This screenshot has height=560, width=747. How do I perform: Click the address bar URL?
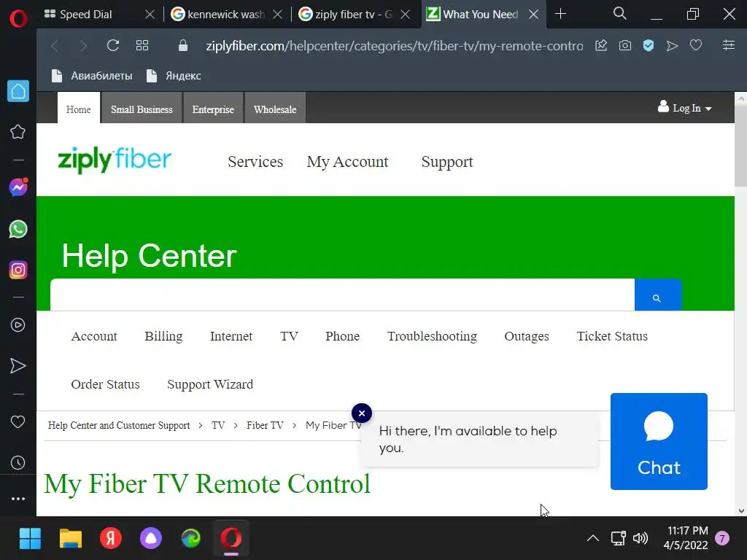(394, 46)
